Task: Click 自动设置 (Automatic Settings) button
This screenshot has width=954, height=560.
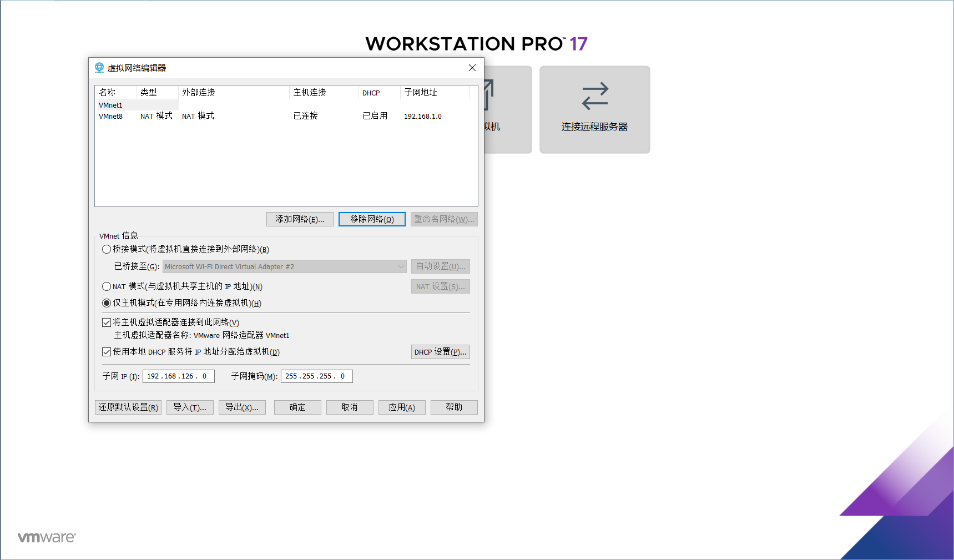Action: [441, 266]
